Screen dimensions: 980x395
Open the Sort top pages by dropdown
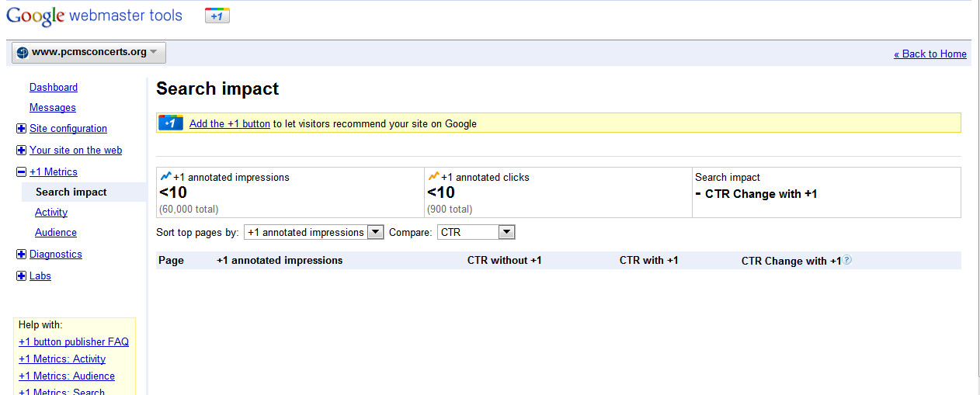click(x=314, y=232)
